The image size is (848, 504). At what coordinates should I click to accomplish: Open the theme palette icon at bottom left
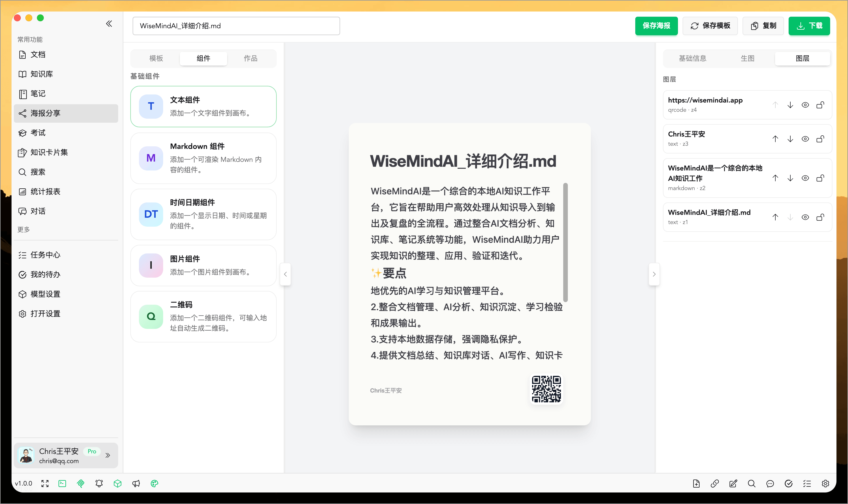[x=154, y=483]
